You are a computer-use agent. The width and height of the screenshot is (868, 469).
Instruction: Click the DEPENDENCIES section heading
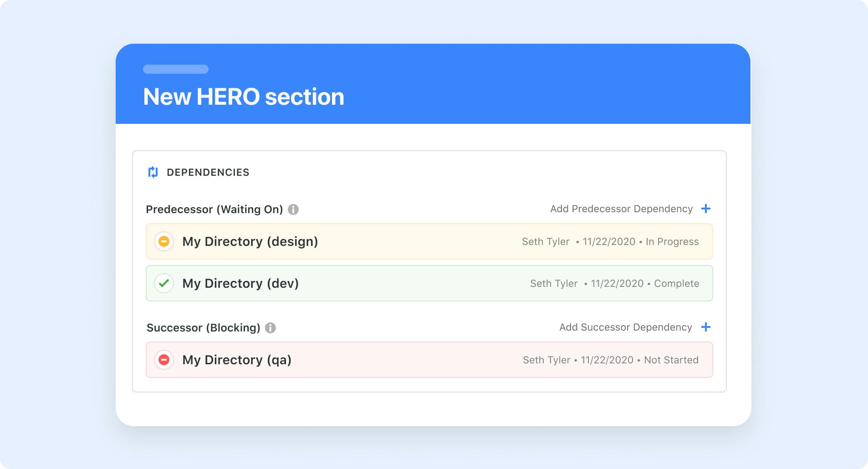[x=208, y=172]
